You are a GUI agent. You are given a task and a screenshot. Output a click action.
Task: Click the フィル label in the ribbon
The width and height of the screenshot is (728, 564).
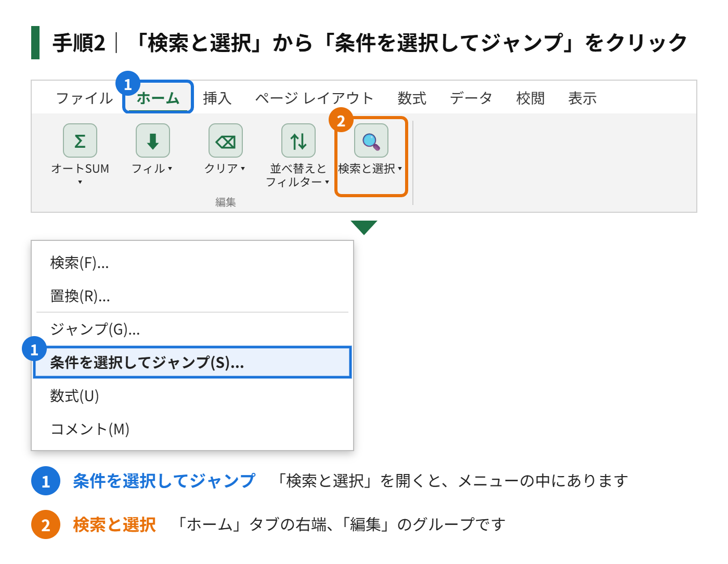click(148, 169)
